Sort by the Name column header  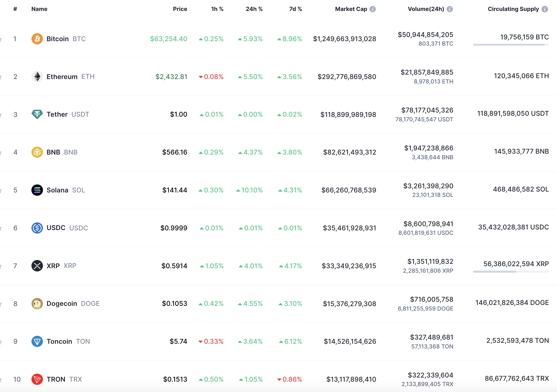coord(39,9)
